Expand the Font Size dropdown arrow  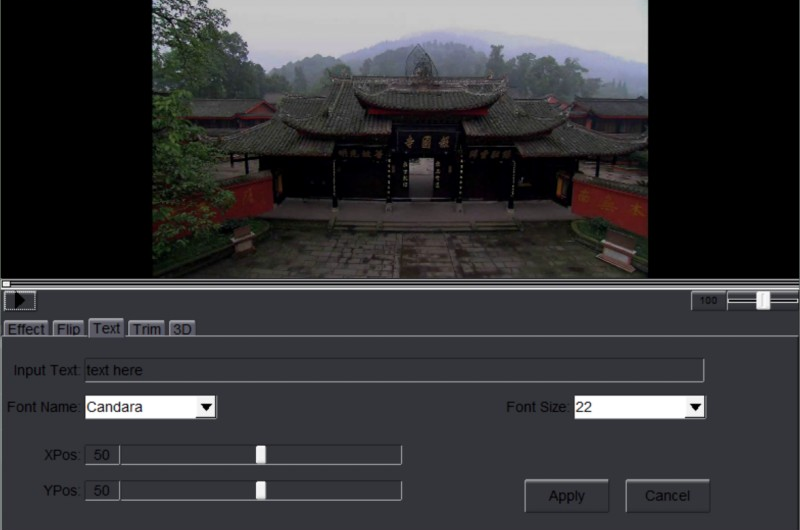click(x=695, y=407)
